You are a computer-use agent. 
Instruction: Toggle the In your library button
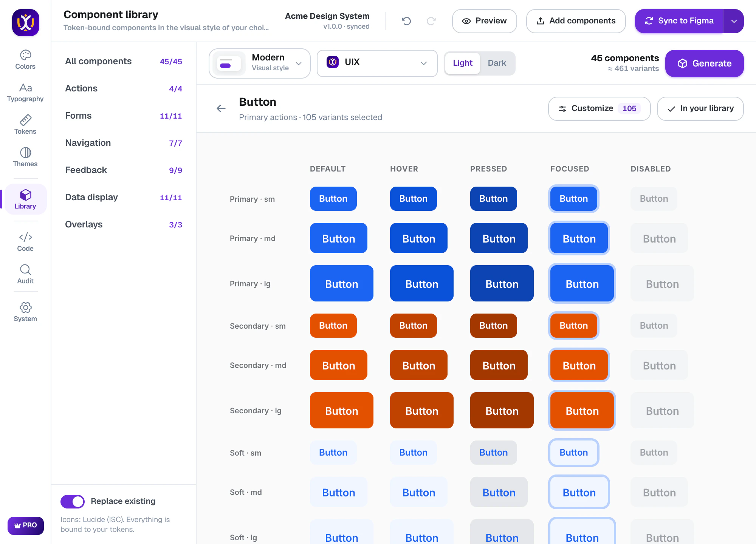(x=700, y=109)
